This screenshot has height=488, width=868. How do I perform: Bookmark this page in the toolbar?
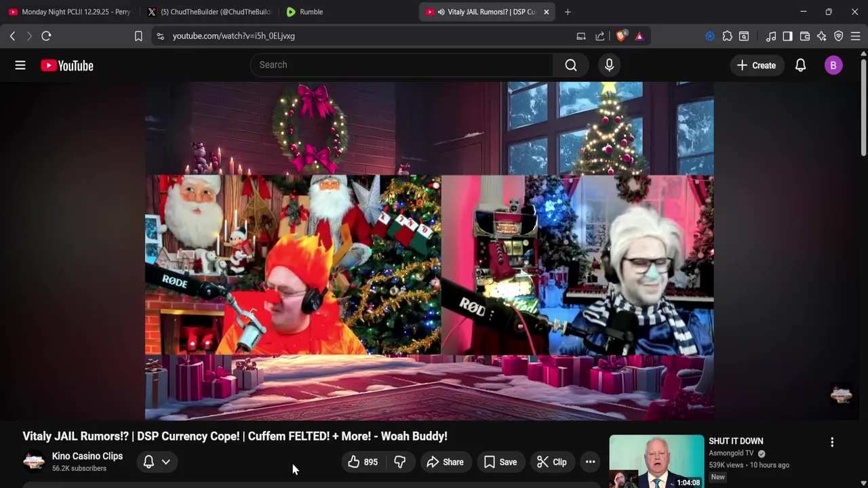point(138,36)
